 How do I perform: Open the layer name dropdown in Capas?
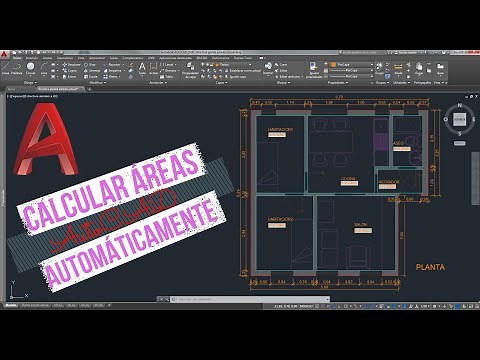tap(227, 65)
